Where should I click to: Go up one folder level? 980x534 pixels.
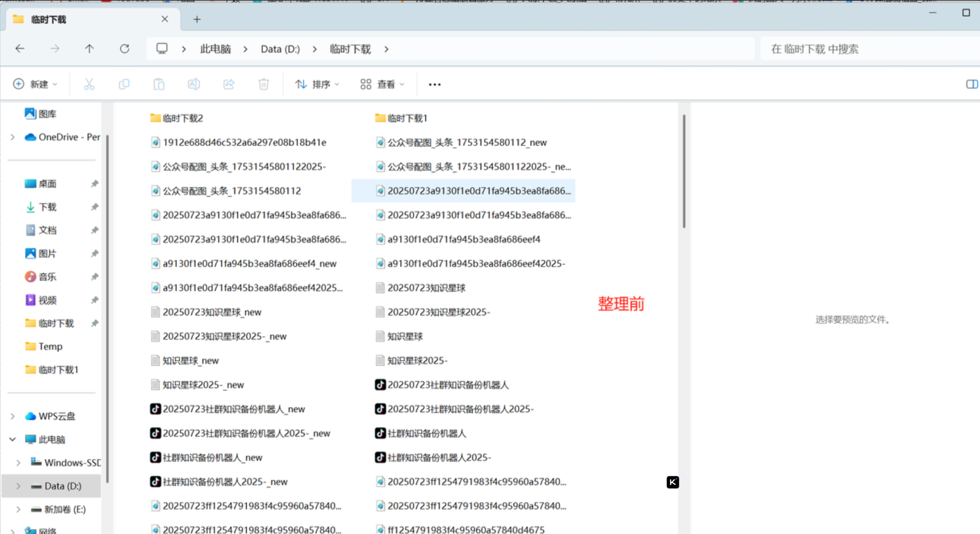click(x=89, y=48)
